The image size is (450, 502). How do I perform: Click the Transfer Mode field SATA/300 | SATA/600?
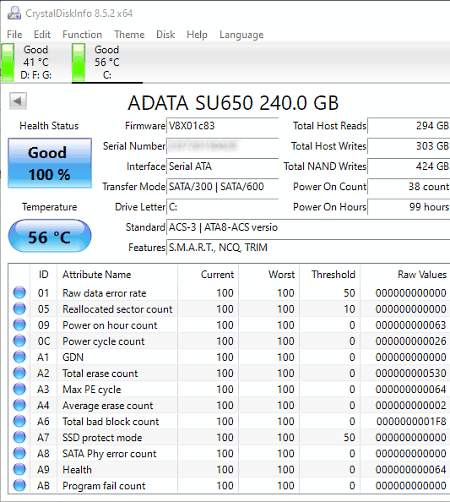(x=222, y=187)
